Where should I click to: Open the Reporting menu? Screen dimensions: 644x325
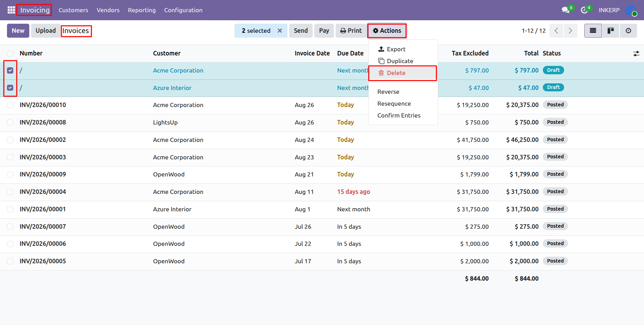coord(142,10)
